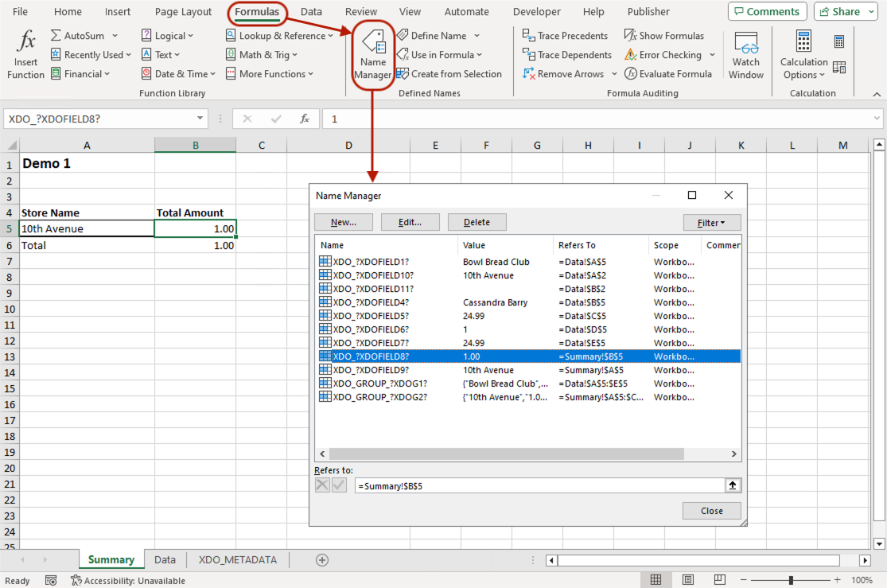Switch to the Data sheet tab
Screen dimensions: 887x588
pos(165,559)
